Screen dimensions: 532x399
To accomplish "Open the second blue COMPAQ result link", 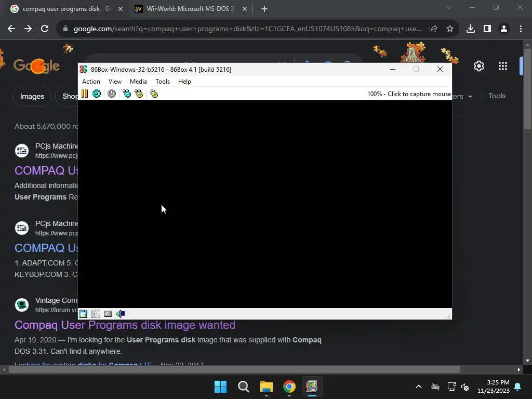I will pos(46,248).
